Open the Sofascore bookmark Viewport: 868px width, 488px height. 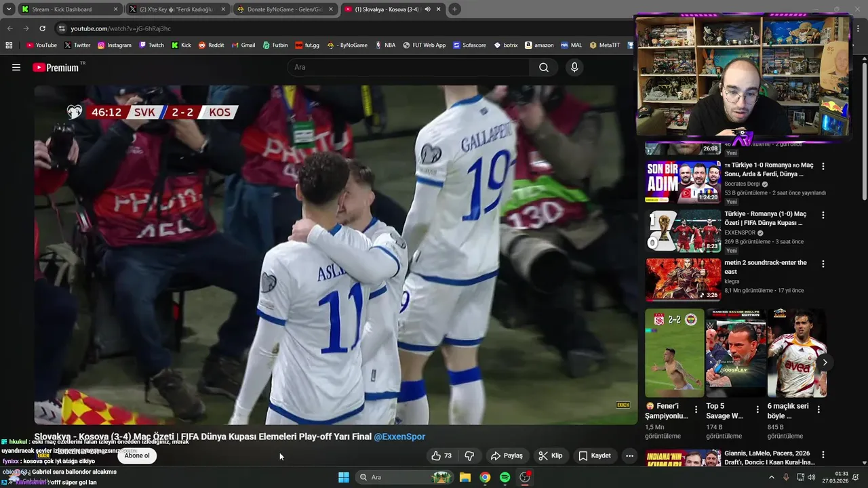[469, 45]
